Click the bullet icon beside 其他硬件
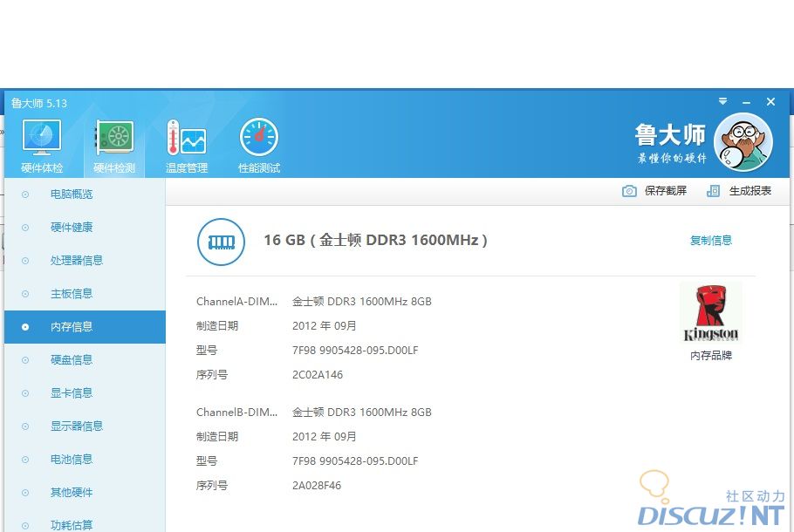Screen dimensions: 794x532 (24, 493)
